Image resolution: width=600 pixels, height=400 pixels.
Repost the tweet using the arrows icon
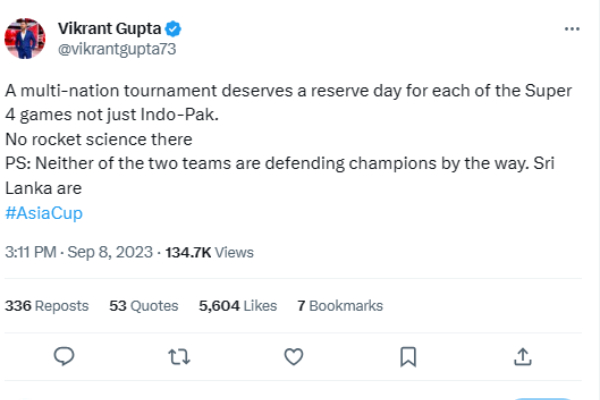179,356
